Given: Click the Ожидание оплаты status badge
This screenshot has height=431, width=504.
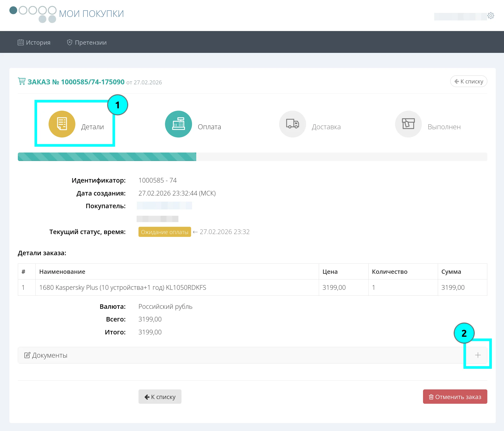Looking at the screenshot, I should pos(164,232).
